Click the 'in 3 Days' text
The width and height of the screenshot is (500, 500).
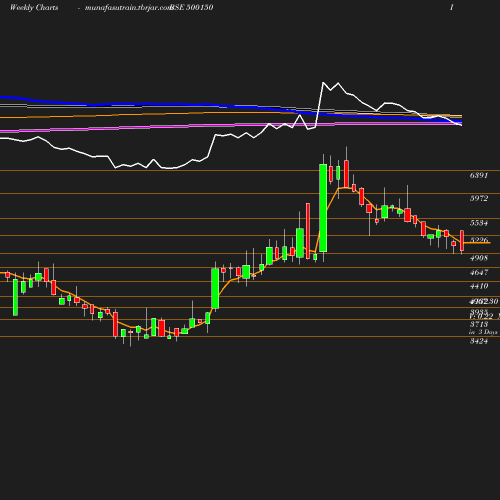click(483, 332)
